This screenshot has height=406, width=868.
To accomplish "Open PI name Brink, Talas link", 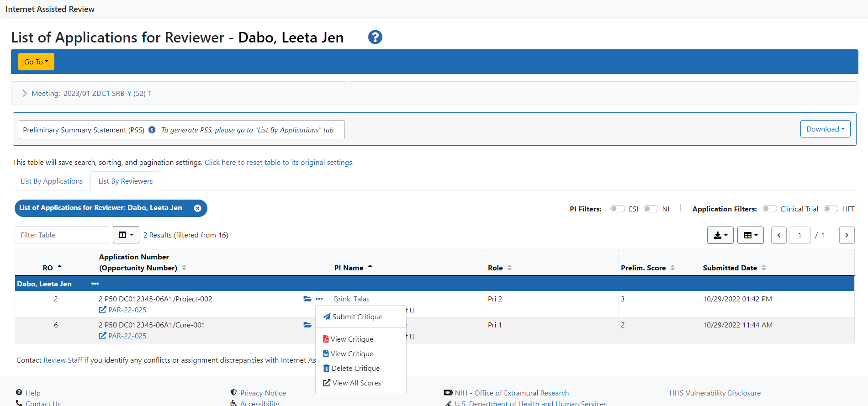I will (x=351, y=299).
